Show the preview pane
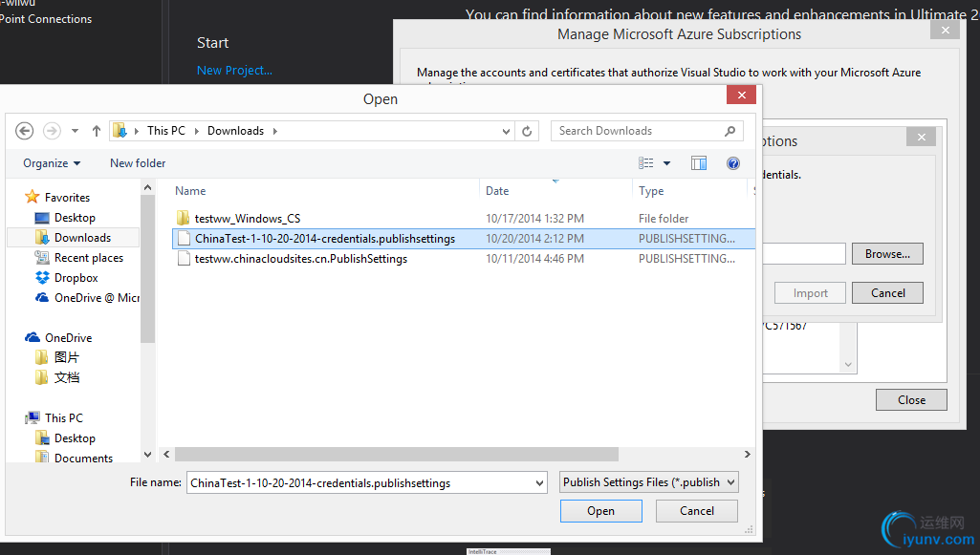The image size is (980, 555). (x=699, y=163)
